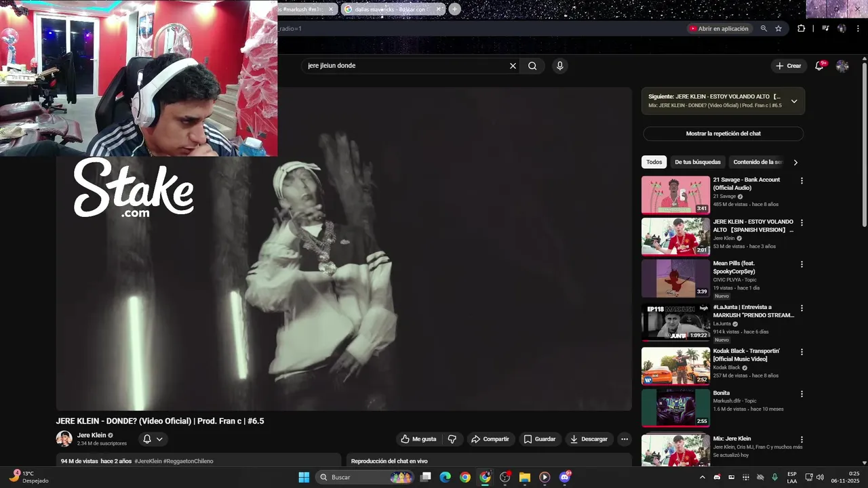Image resolution: width=868 pixels, height=488 pixels.
Task: Click the YouTube search magnifier button
Action: point(532,66)
